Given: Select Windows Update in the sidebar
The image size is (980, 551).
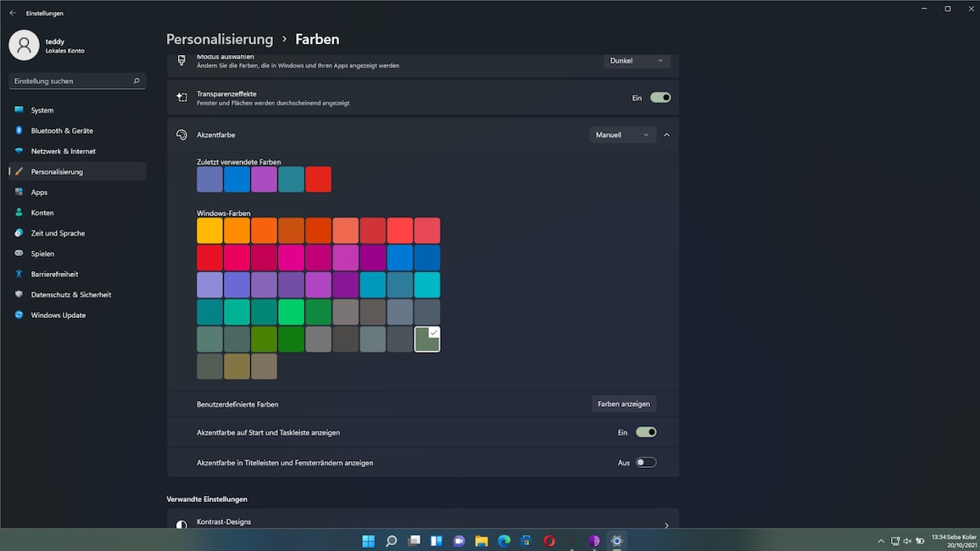Looking at the screenshot, I should 59,314.
